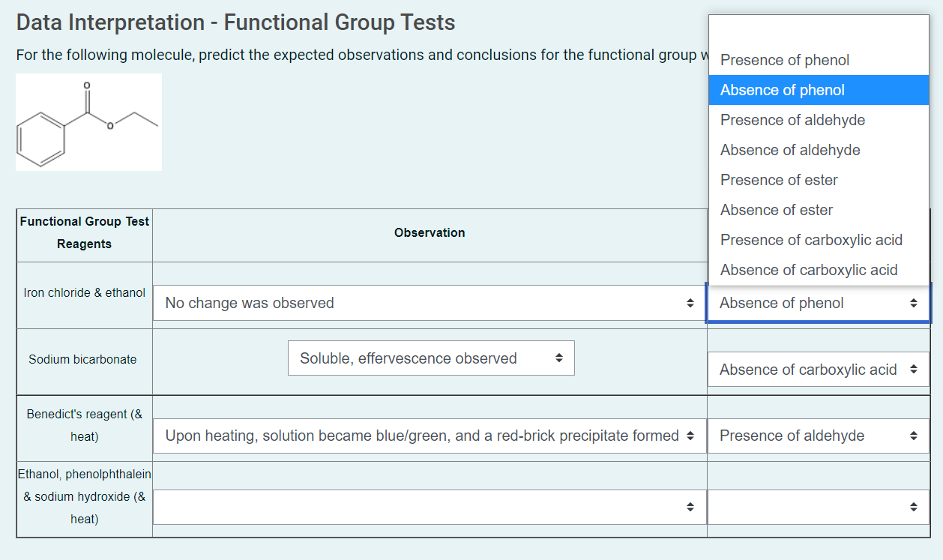Open the Benedict's reagent conclusion dropdown
This screenshot has height=560, width=943.
[x=818, y=436]
